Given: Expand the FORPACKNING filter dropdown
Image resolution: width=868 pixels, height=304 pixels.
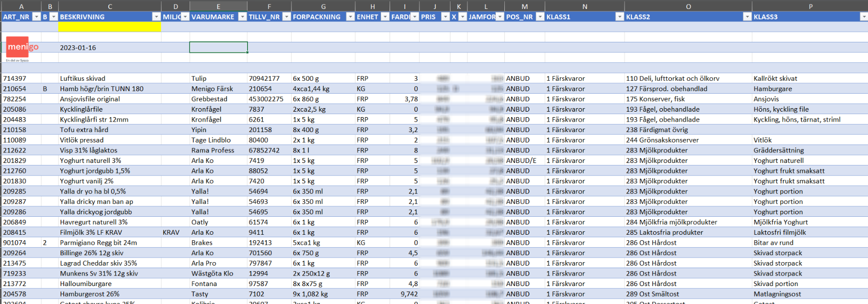Looking at the screenshot, I should coord(350,16).
